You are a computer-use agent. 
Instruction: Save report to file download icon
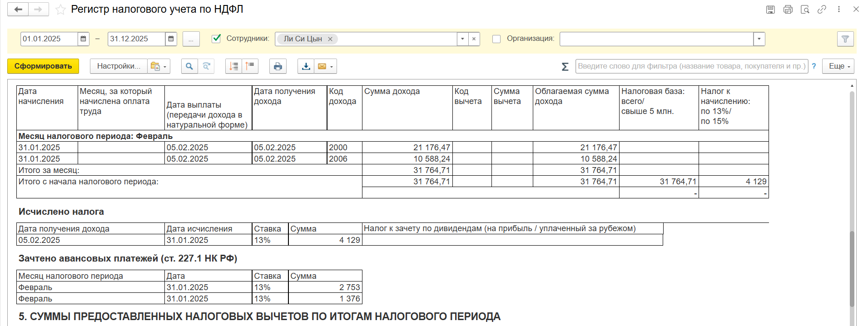[x=306, y=66]
